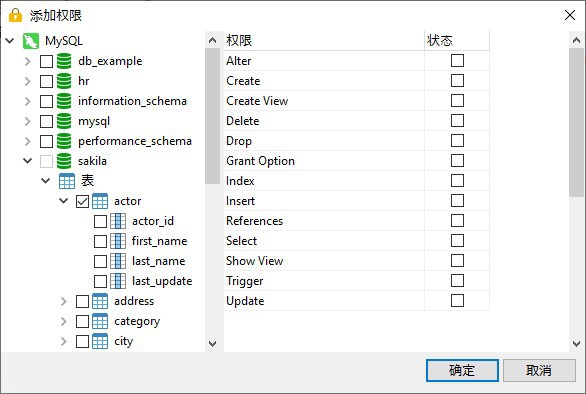The width and height of the screenshot is (586, 394).
Task: Enable the Grant Option privilege checkbox
Action: pos(457,161)
